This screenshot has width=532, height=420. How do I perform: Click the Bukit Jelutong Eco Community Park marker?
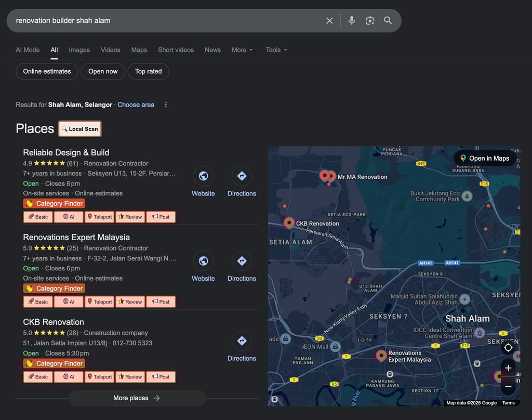tap(467, 196)
